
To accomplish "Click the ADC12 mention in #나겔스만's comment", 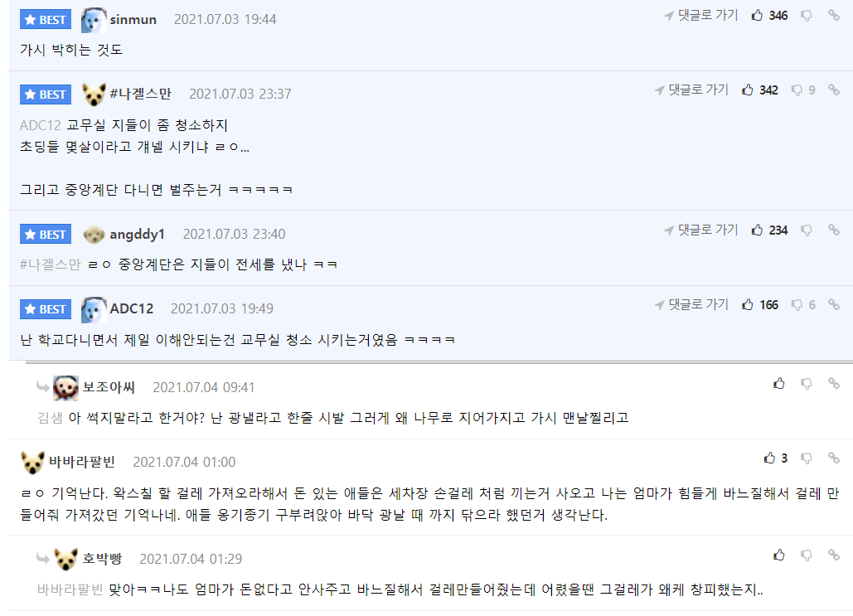I will (40, 125).
